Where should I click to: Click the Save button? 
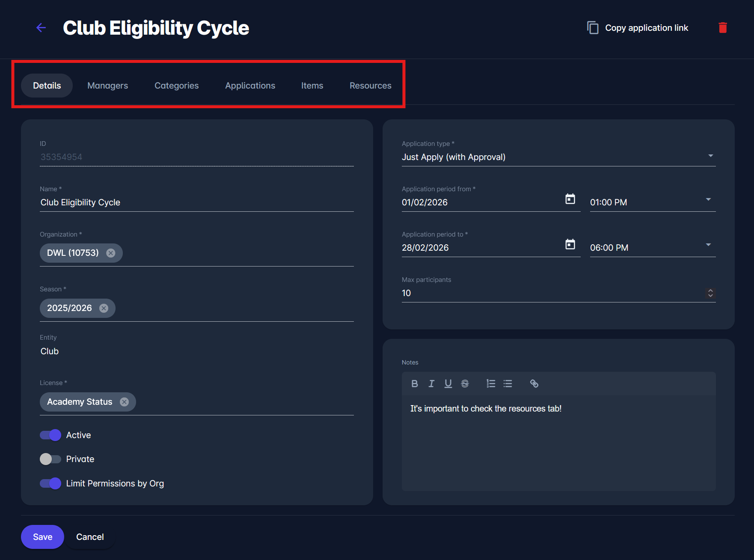(42, 537)
